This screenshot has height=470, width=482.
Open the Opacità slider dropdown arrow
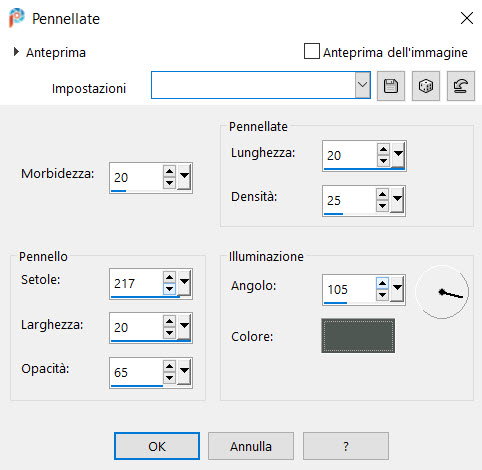pyautogui.click(x=184, y=370)
